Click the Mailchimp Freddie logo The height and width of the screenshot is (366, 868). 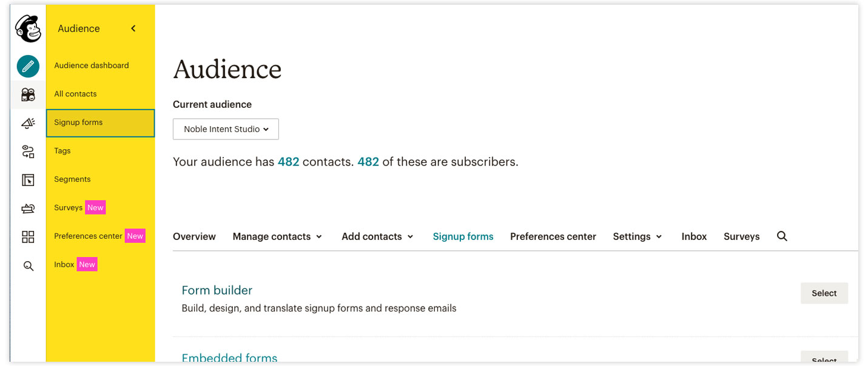tap(28, 28)
